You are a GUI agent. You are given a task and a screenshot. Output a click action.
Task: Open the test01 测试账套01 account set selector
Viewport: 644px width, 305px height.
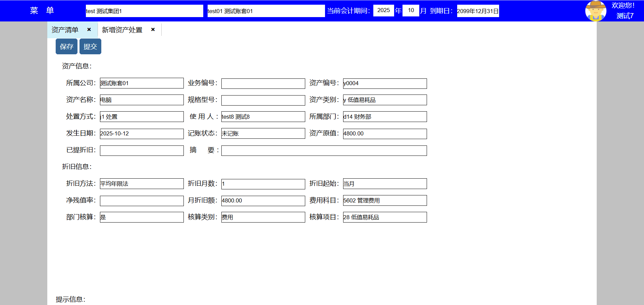click(266, 11)
